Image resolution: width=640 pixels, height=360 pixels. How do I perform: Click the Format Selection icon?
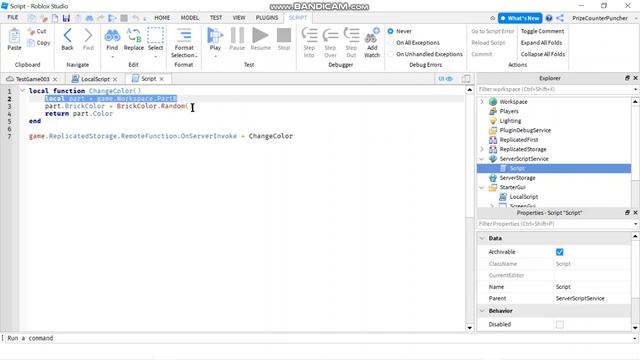pyautogui.click(x=184, y=36)
